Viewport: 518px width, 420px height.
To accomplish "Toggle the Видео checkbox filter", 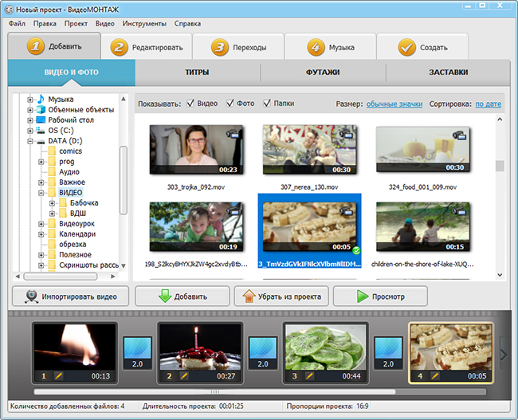I will click(190, 104).
